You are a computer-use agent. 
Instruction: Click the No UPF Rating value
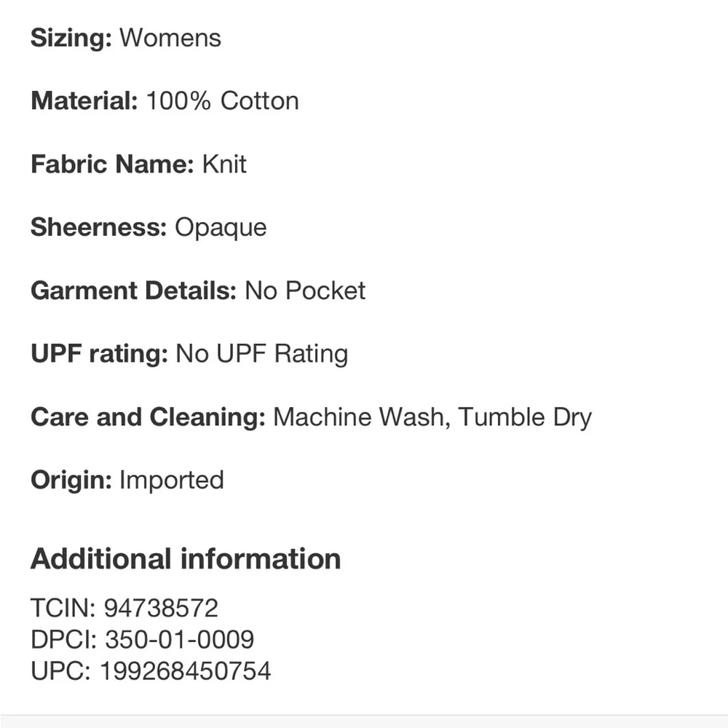tap(262, 354)
